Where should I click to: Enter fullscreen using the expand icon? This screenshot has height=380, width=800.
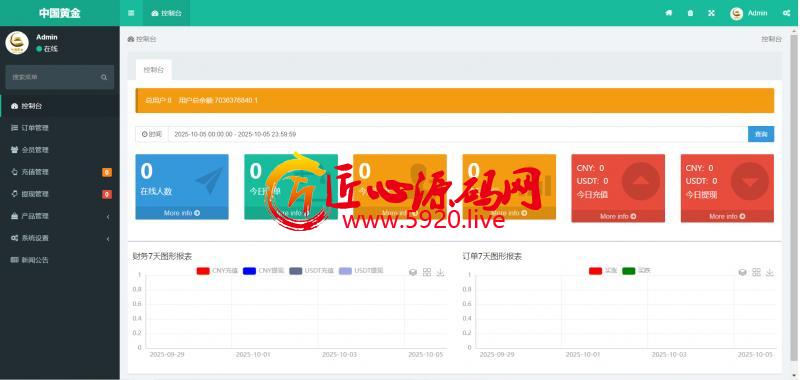click(x=711, y=13)
